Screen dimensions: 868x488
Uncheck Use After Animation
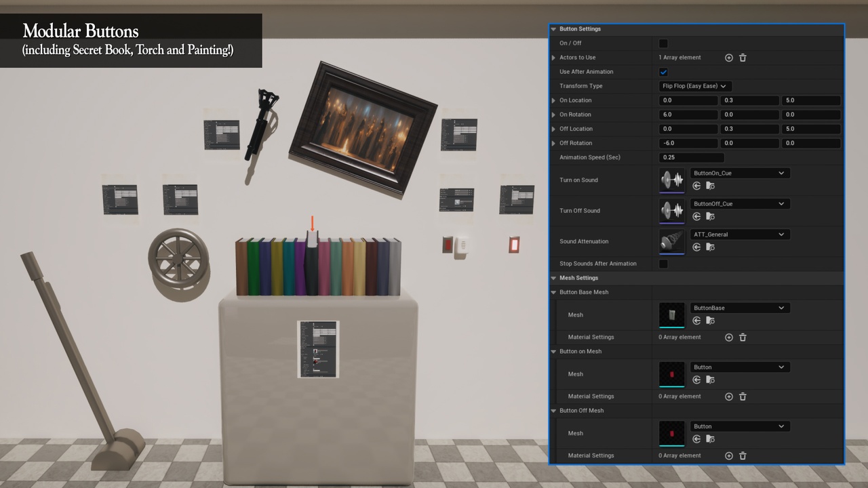pyautogui.click(x=663, y=72)
